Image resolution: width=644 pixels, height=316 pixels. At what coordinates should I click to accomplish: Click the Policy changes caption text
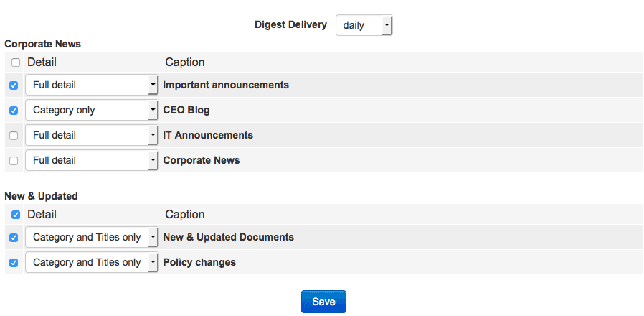click(199, 262)
